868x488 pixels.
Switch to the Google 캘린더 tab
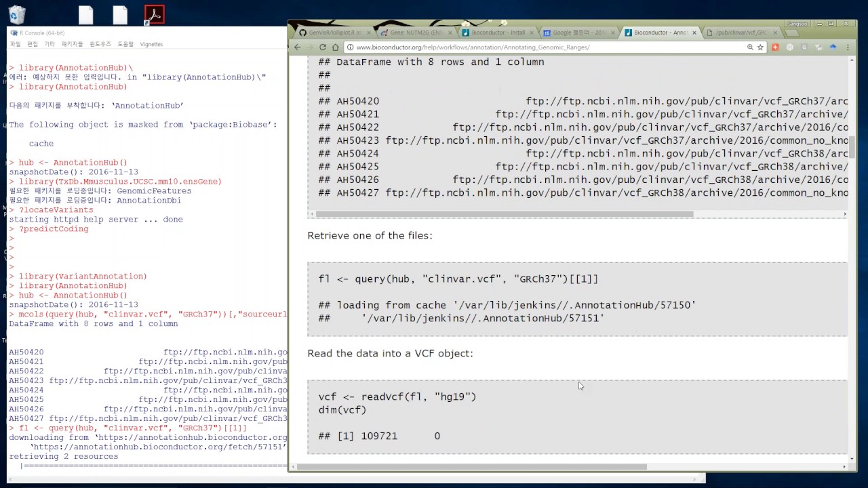[580, 33]
